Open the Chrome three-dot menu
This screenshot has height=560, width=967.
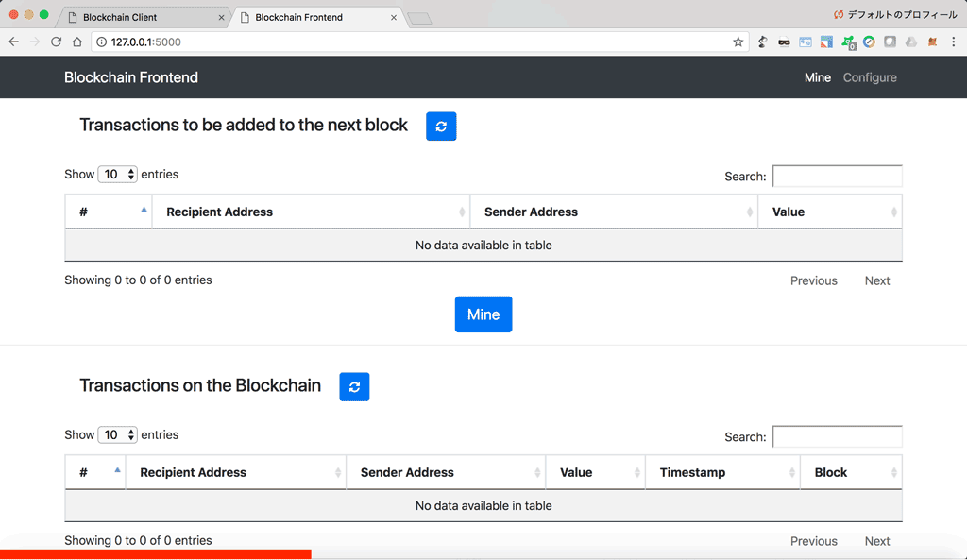point(952,42)
